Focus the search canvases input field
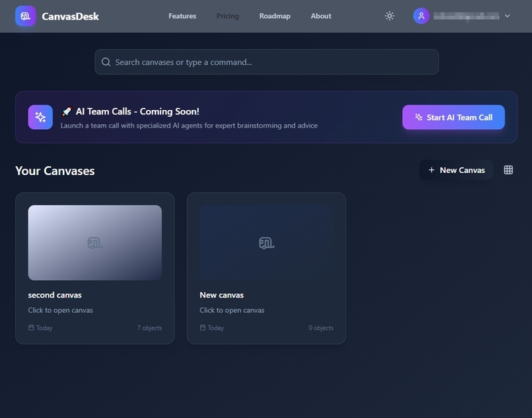Screen dimensions: 532x418 coord(266,62)
